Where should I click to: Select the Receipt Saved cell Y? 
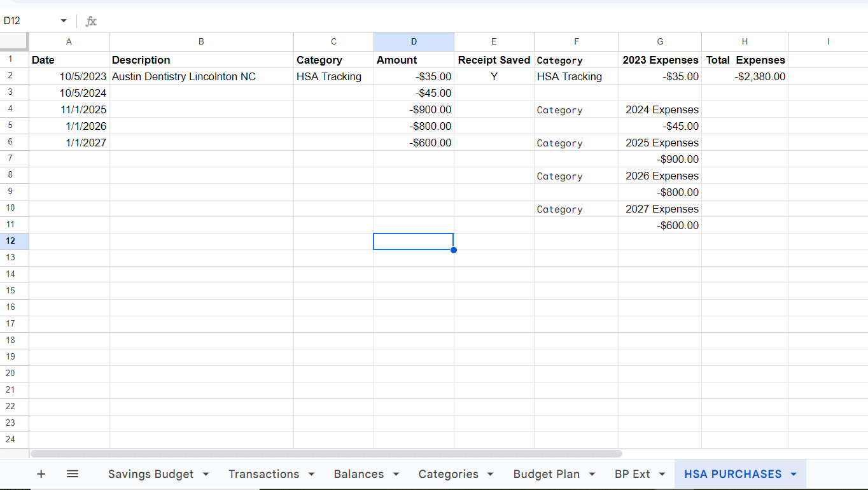494,76
